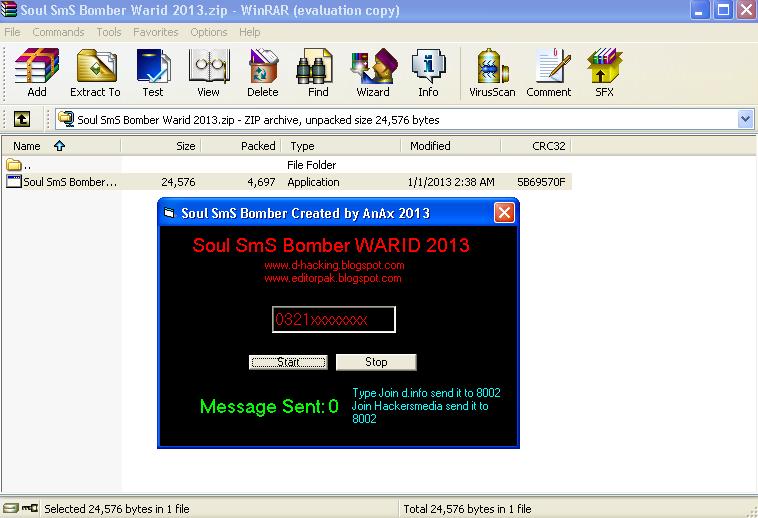Click the modified date 1/1/2013 2:38 AM
The width and height of the screenshot is (758, 518).
[x=451, y=182]
